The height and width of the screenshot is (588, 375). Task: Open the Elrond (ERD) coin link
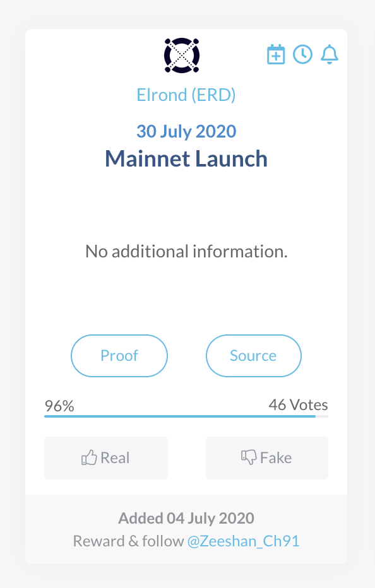(x=186, y=95)
